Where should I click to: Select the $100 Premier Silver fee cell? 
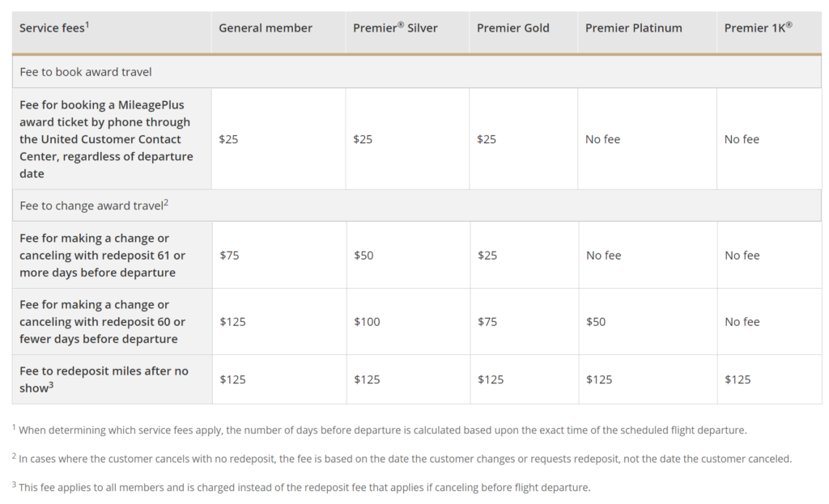[x=367, y=322]
